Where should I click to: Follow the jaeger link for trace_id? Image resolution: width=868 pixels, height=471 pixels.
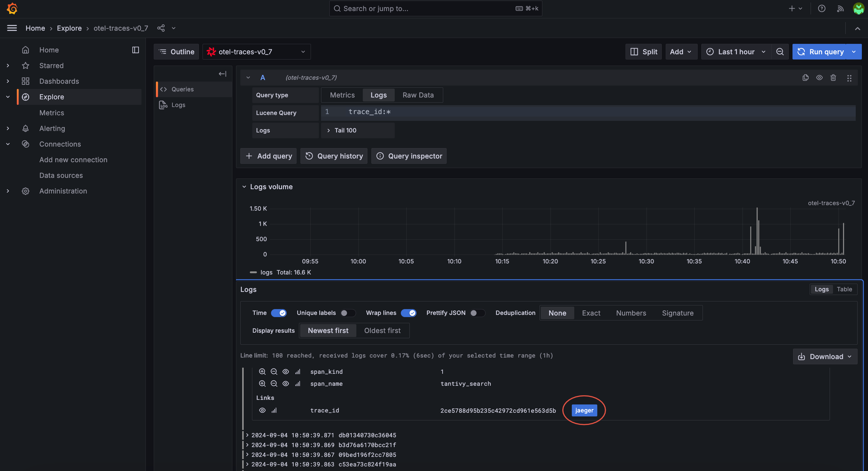click(584, 410)
